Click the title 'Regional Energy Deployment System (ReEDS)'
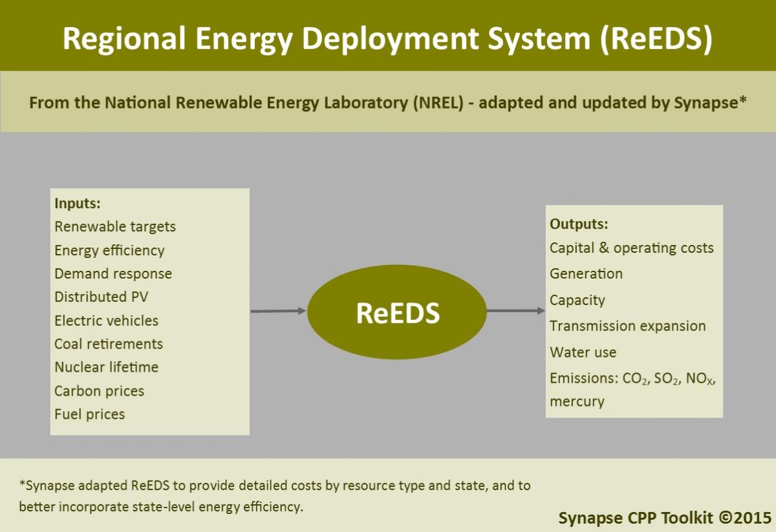The height and width of the screenshot is (532, 776). click(x=387, y=38)
